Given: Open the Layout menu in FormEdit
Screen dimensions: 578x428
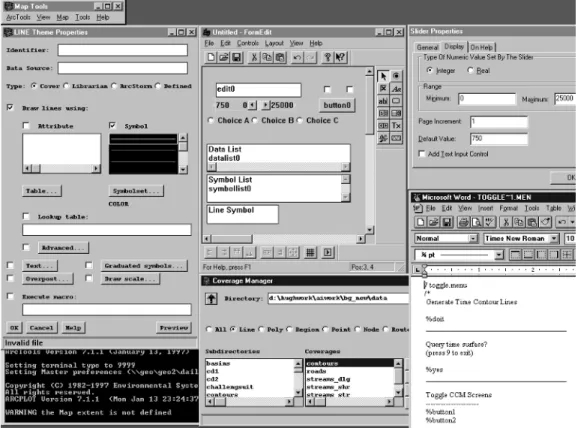Looking at the screenshot, I should (x=274, y=43).
